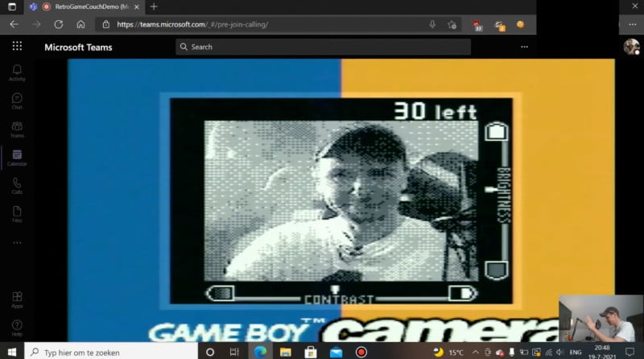Screen dimensions: 644x359
Task: Close the browser window
Action: [634, 6]
